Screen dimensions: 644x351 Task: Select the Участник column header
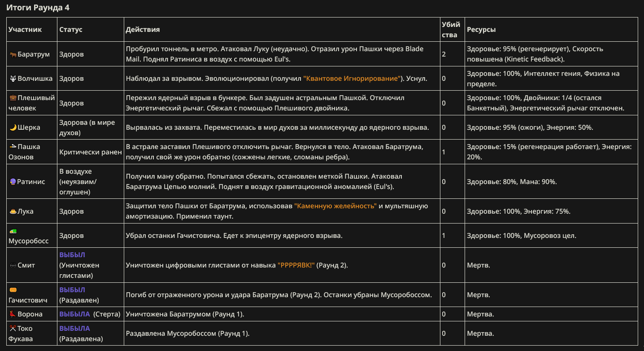(25, 30)
